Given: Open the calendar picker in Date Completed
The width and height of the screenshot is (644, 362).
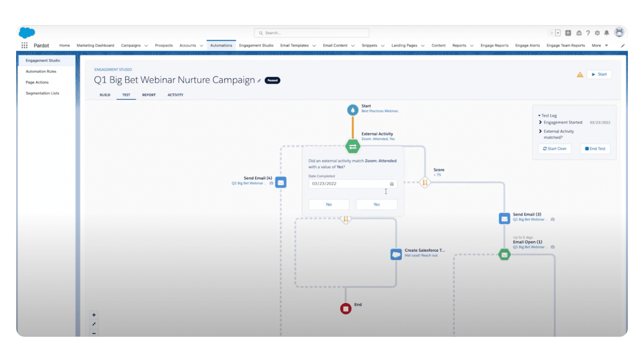Looking at the screenshot, I should click(x=391, y=184).
